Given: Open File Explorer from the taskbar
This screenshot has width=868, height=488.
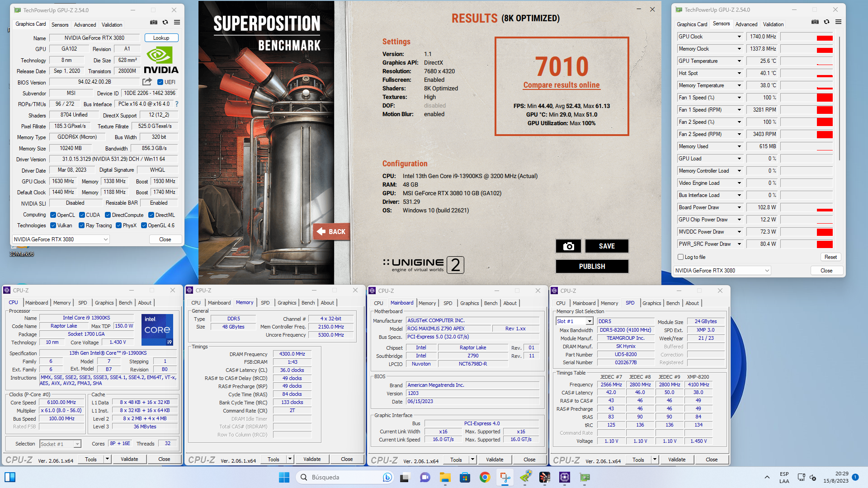Looking at the screenshot, I should (x=445, y=477).
